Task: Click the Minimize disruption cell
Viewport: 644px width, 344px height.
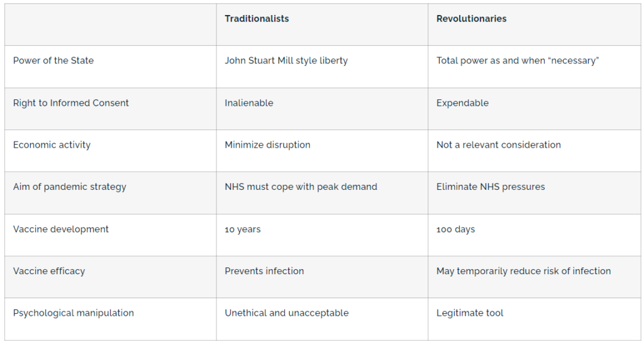Action: [x=267, y=145]
